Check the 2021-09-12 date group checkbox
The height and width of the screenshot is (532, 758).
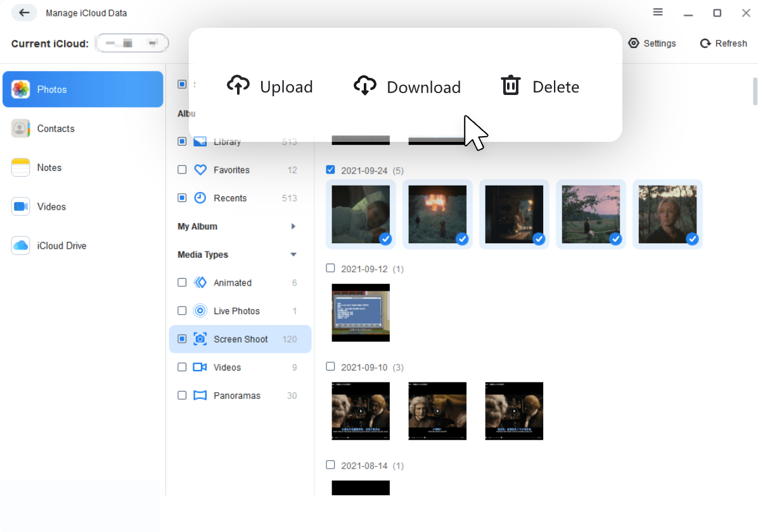[330, 269]
